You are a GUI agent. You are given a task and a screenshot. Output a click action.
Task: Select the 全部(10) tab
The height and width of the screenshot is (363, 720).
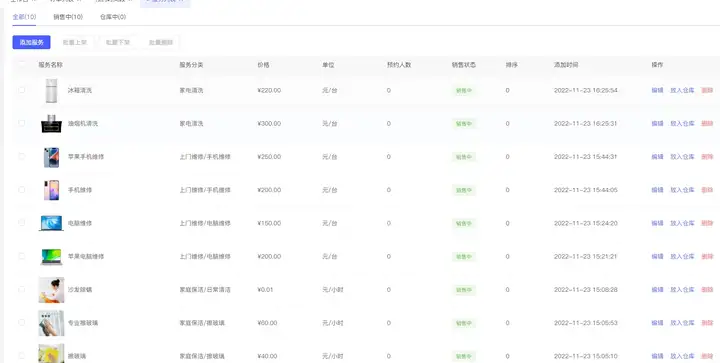coord(24,17)
